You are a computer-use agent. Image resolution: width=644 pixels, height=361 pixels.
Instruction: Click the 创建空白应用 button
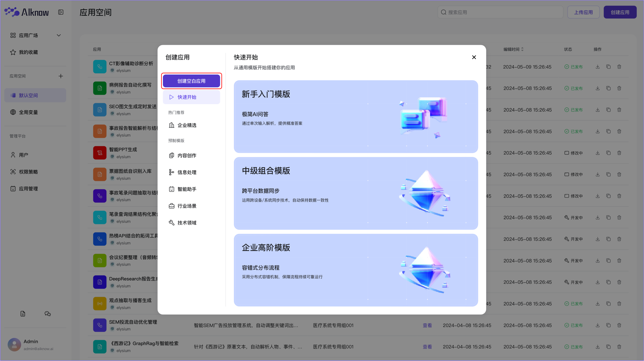[191, 81]
